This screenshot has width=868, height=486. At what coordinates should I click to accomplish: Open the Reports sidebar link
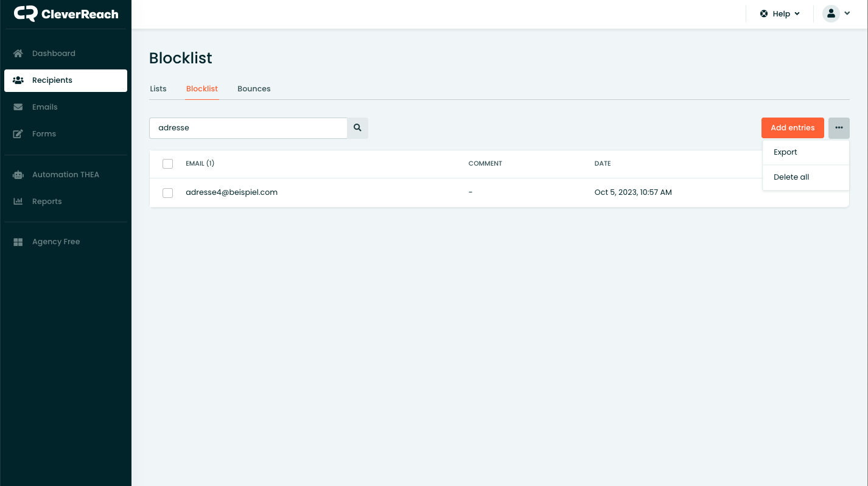pos(66,202)
